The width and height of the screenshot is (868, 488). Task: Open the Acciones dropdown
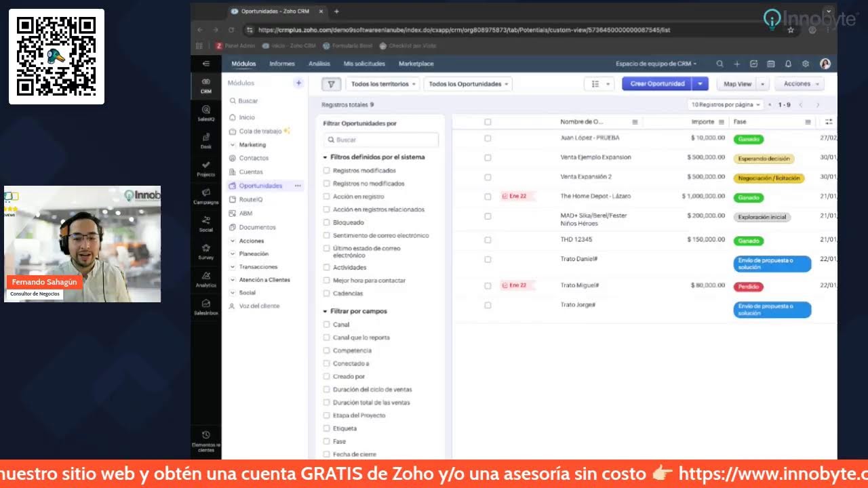click(800, 84)
